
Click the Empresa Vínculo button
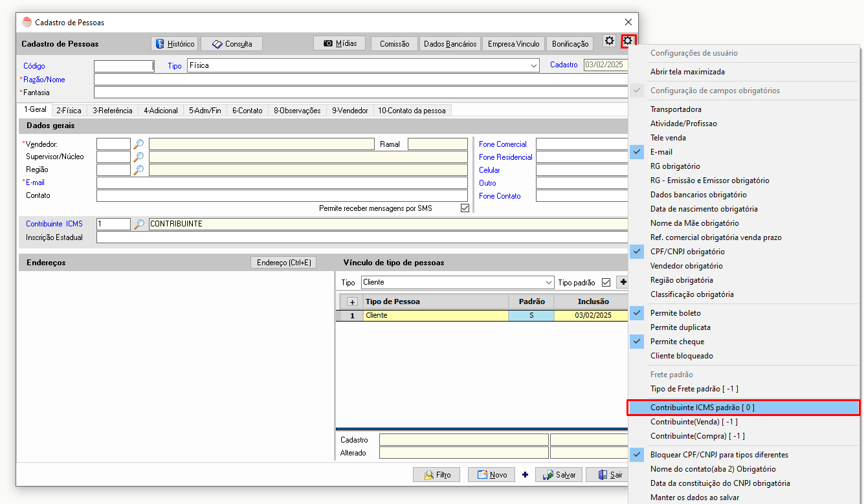[x=513, y=44]
